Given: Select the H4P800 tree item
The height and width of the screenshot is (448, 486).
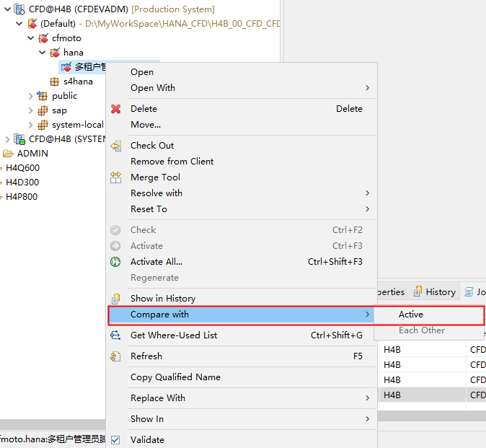Looking at the screenshot, I should 22,197.
